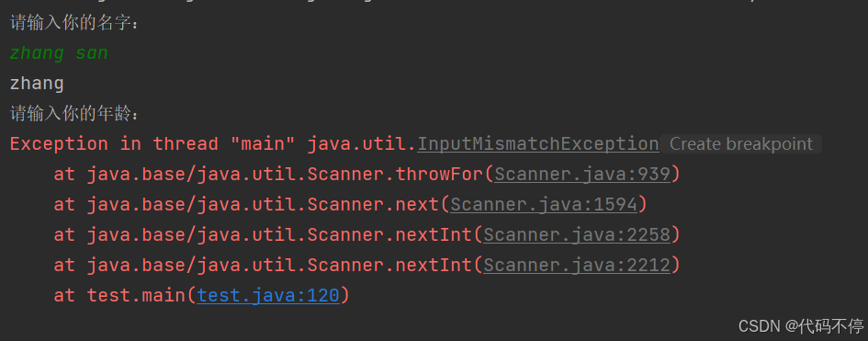Image resolution: width=868 pixels, height=341 pixels.
Task: Click the CSDN @代码不停 watermark
Action: point(800,326)
